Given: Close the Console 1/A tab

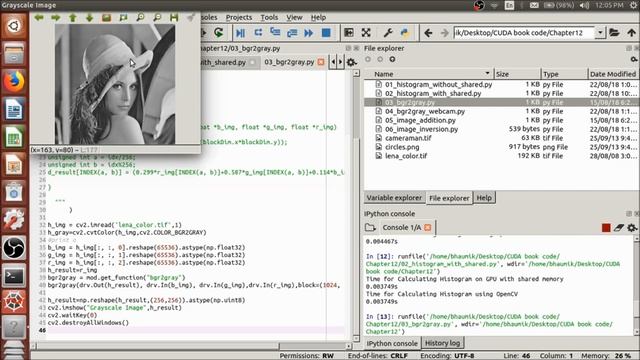Looking at the screenshot, I should click(428, 227).
